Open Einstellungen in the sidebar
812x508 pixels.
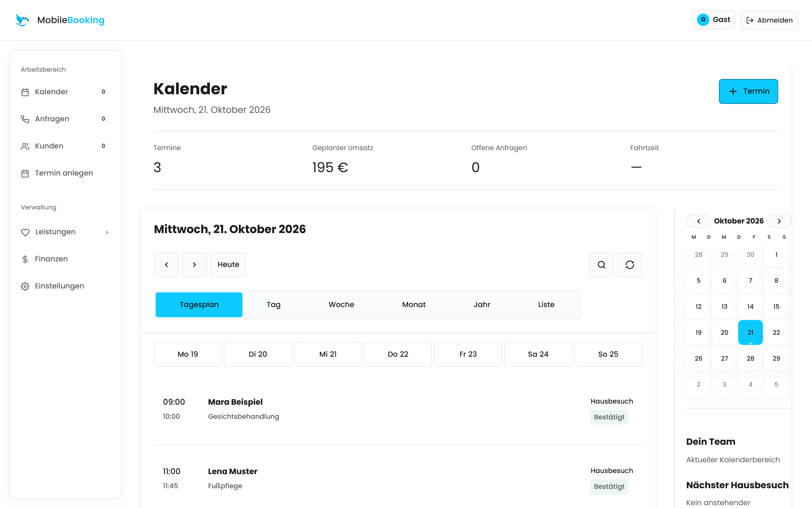tap(65, 286)
